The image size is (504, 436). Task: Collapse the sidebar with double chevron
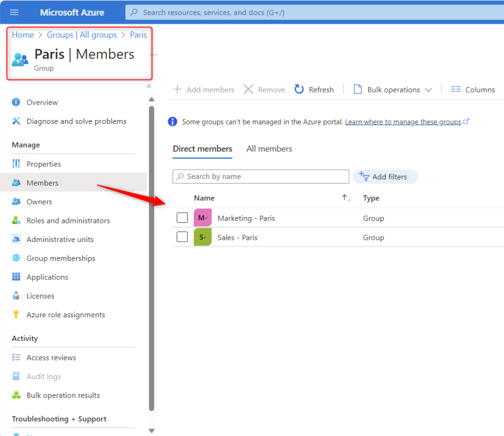(x=149, y=86)
